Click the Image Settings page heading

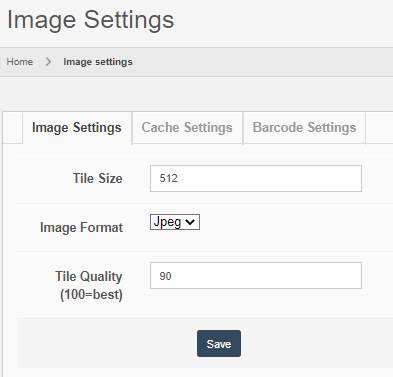click(90, 20)
